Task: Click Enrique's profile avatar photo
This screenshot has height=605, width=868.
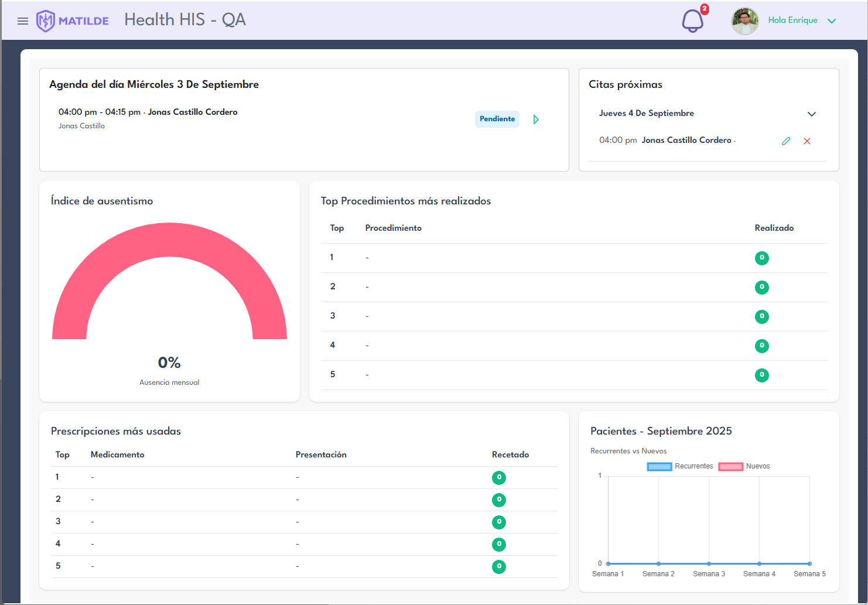Action: click(x=744, y=21)
